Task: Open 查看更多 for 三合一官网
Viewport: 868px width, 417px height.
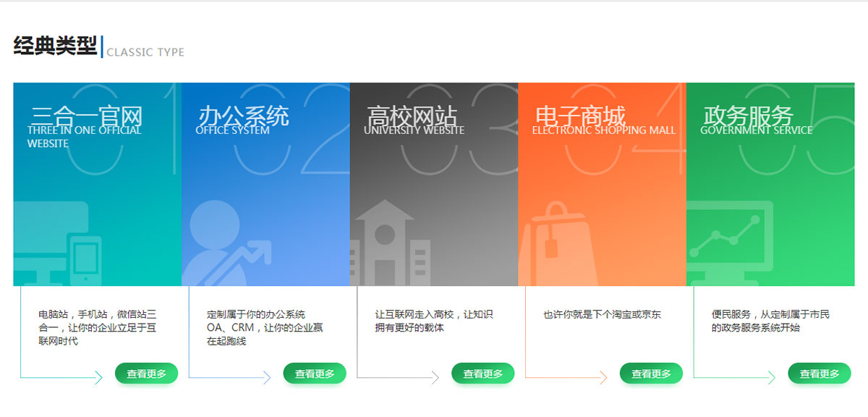Action: [x=146, y=374]
